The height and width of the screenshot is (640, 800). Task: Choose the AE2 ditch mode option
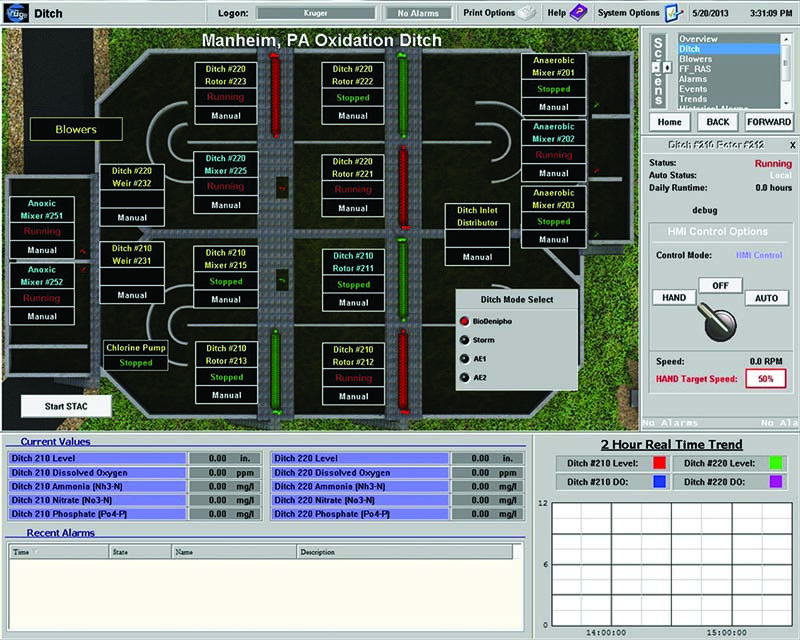point(464,377)
